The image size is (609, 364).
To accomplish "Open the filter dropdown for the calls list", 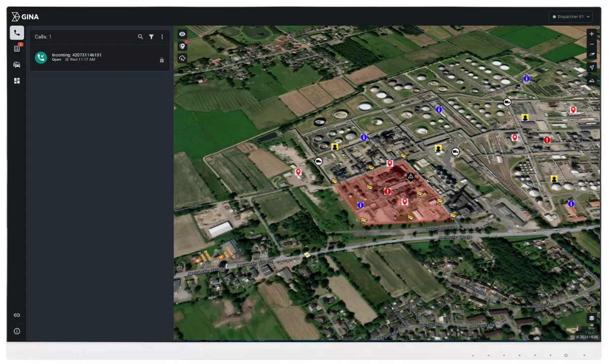I will 151,37.
